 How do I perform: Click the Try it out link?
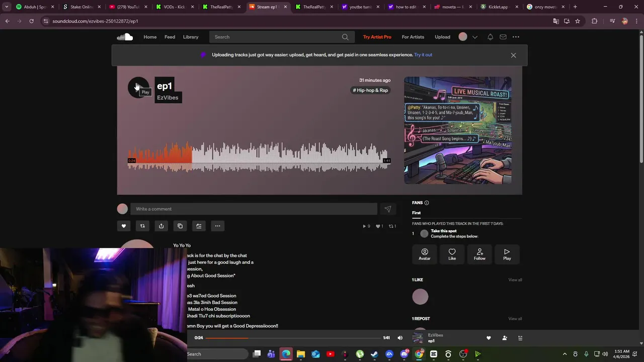(423, 55)
